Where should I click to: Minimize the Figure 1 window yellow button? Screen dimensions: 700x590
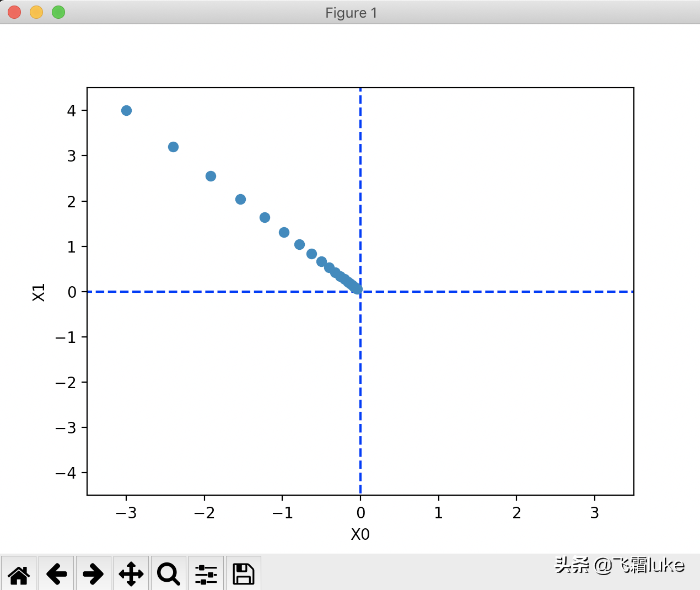[36, 12]
